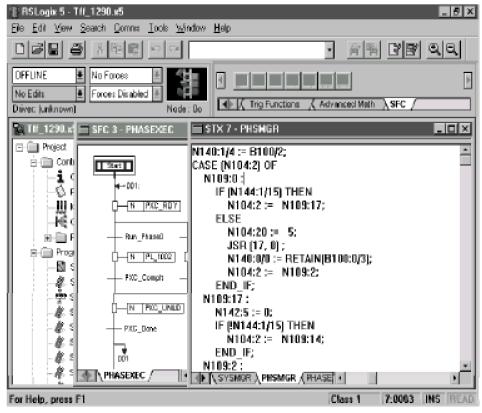The height and width of the screenshot is (413, 482).
Task: Click the PL_1002 step in SFC
Action: (151, 257)
